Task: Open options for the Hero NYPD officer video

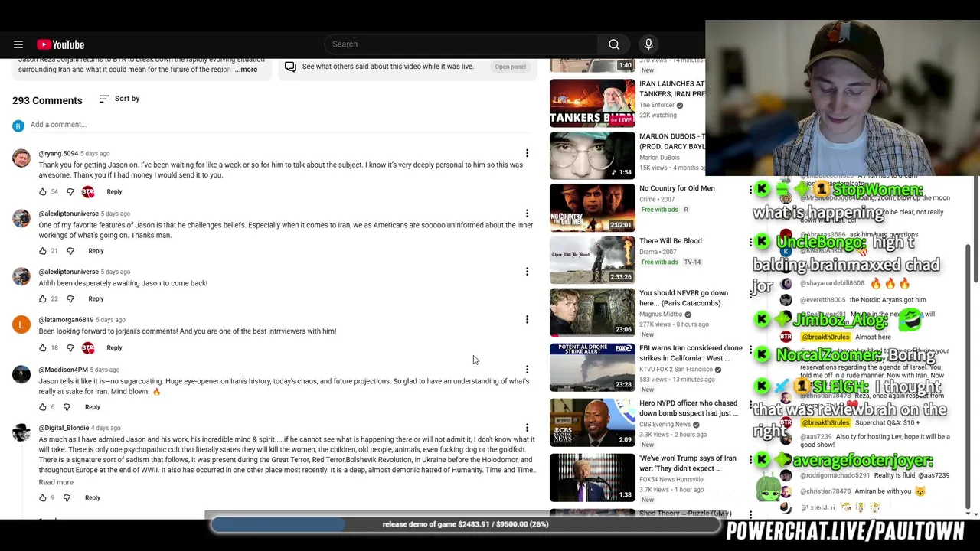Action: (750, 404)
